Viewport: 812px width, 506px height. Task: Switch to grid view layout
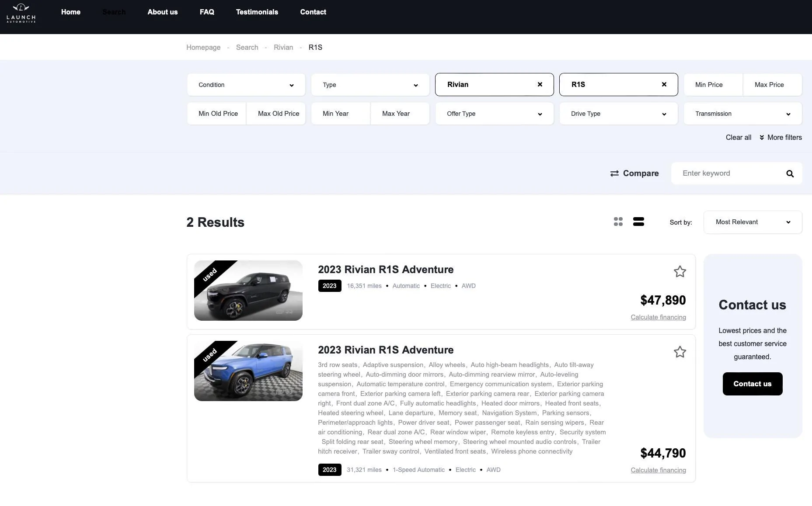(x=618, y=222)
